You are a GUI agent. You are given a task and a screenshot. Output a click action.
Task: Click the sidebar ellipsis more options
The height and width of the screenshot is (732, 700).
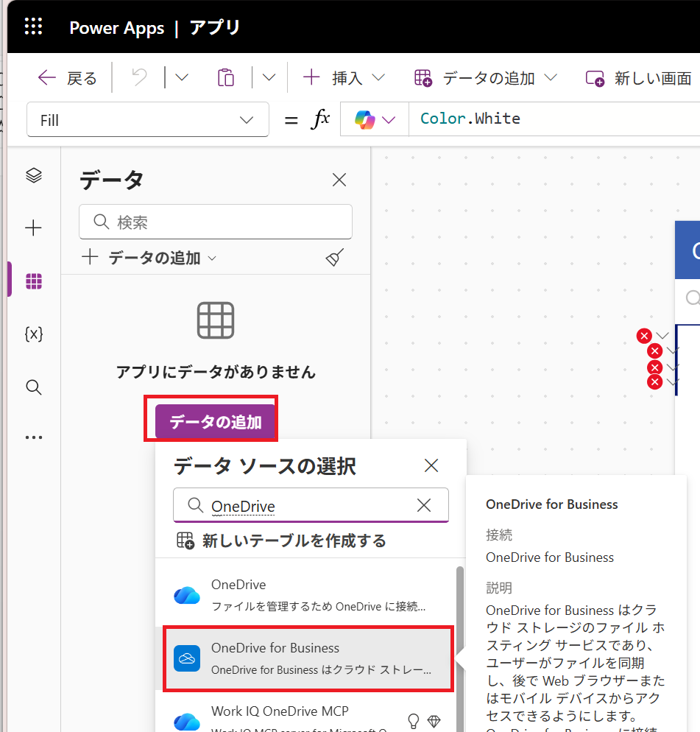click(x=34, y=437)
